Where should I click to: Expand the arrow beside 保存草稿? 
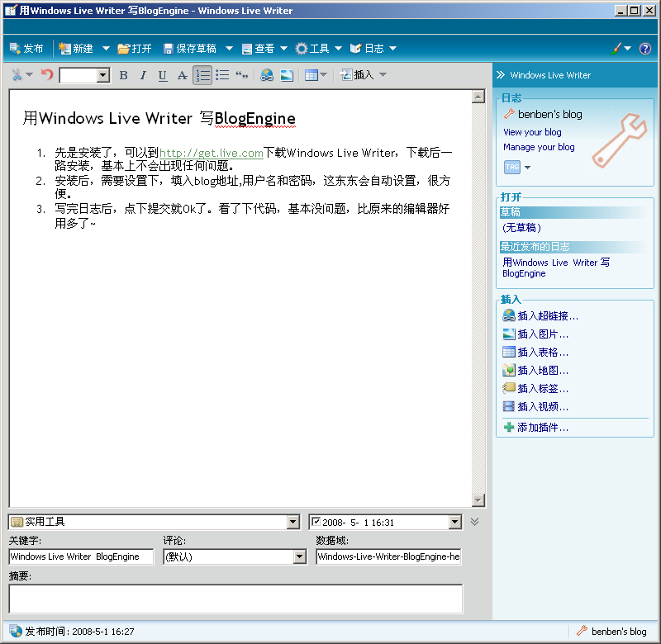click(x=229, y=49)
